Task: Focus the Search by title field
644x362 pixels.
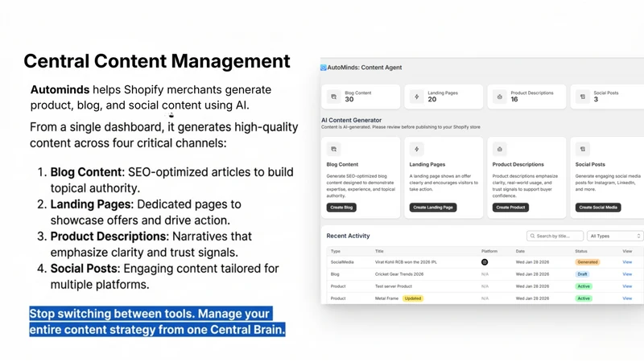Action: point(555,236)
